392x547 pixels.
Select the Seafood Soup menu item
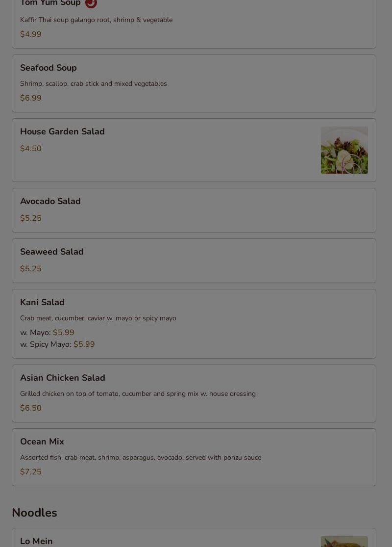tap(194, 83)
